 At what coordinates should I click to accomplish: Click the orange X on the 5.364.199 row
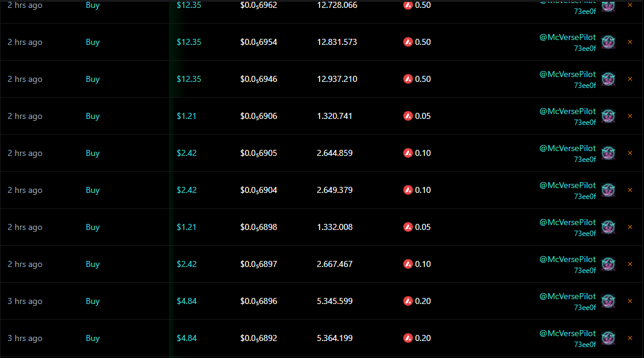coord(629,339)
